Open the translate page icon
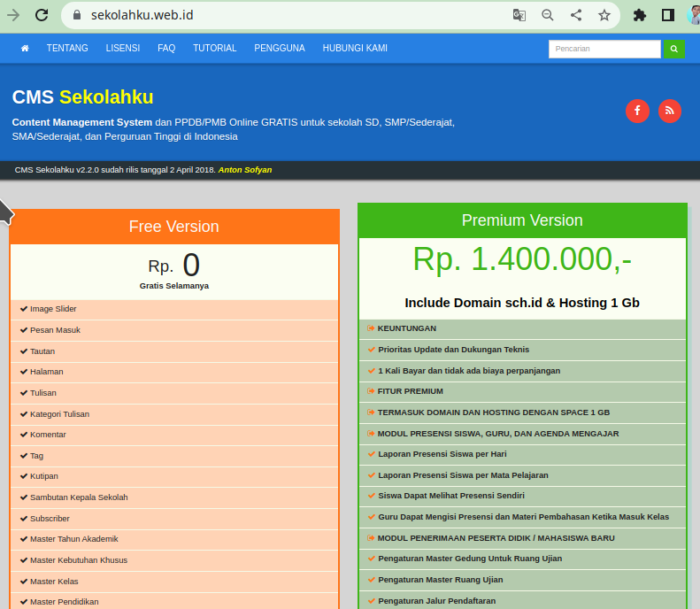This screenshot has width=700, height=609. point(519,15)
